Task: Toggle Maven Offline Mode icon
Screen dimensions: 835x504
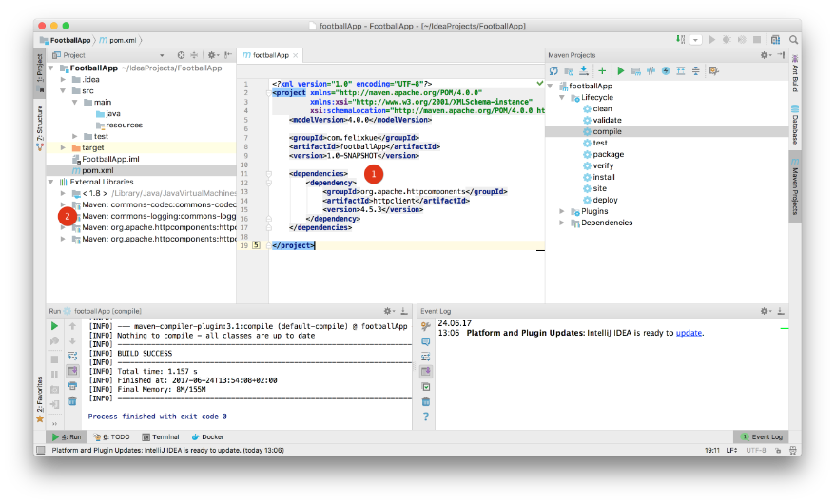Action: (x=651, y=70)
